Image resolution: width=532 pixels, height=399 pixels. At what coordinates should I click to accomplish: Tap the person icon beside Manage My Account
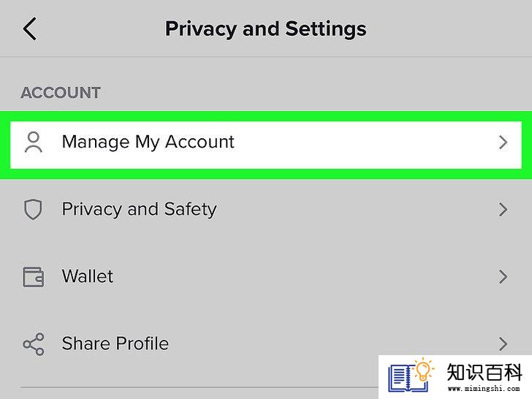pyautogui.click(x=34, y=142)
